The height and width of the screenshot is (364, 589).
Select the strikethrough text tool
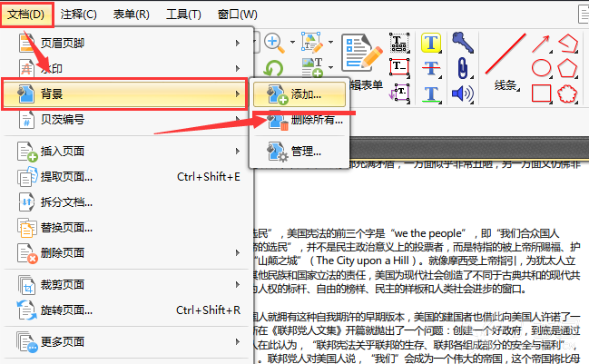[431, 68]
